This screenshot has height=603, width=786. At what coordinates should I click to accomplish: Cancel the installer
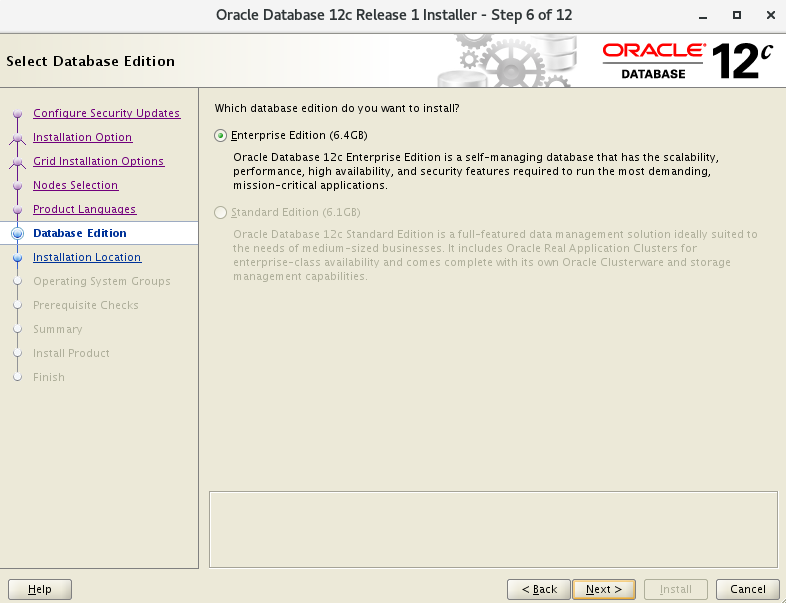point(747,589)
